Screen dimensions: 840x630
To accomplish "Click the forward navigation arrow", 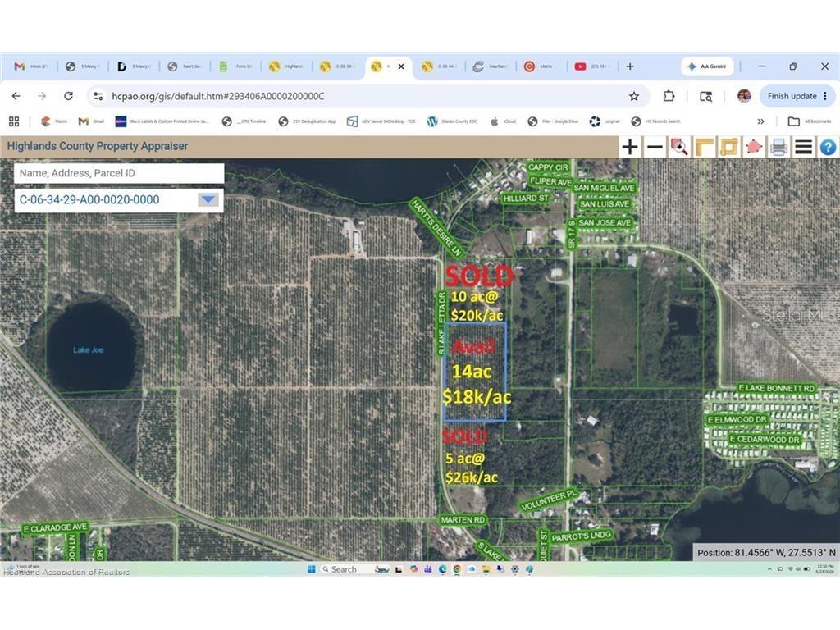I will 42,96.
